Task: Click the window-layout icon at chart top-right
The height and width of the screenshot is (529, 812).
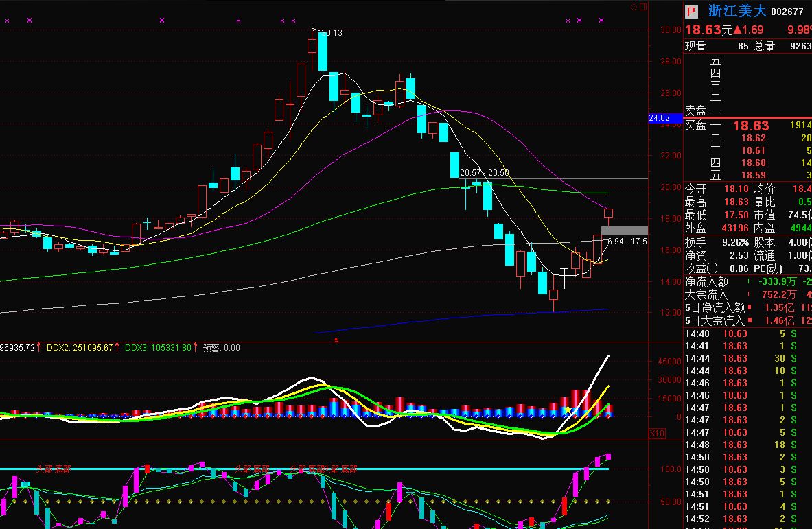Action: tap(642, 7)
